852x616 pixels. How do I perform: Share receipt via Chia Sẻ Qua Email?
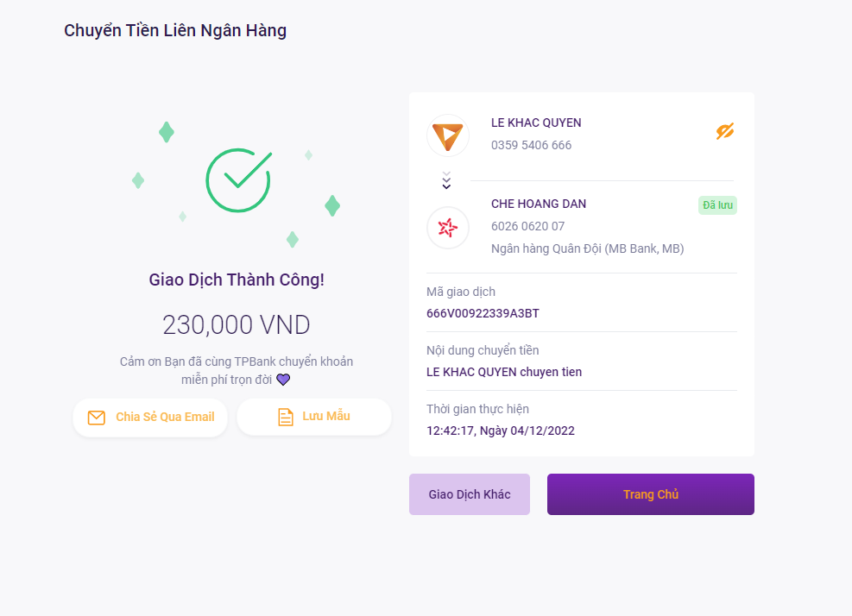tap(150, 418)
